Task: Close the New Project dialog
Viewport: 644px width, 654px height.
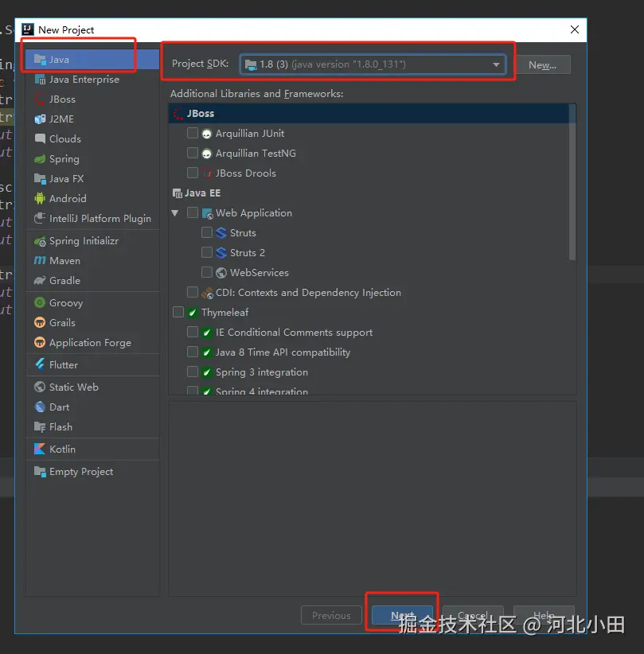Action: click(x=575, y=29)
